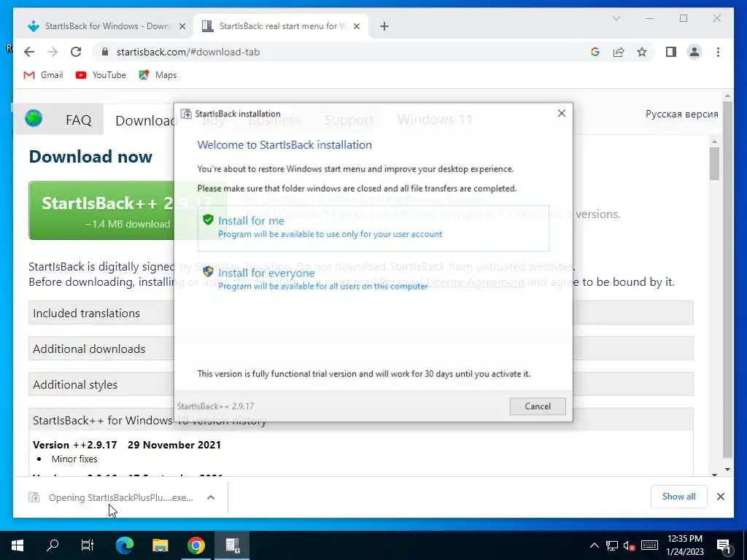Open network status tray icon
The width and height of the screenshot is (747, 560).
point(612,545)
